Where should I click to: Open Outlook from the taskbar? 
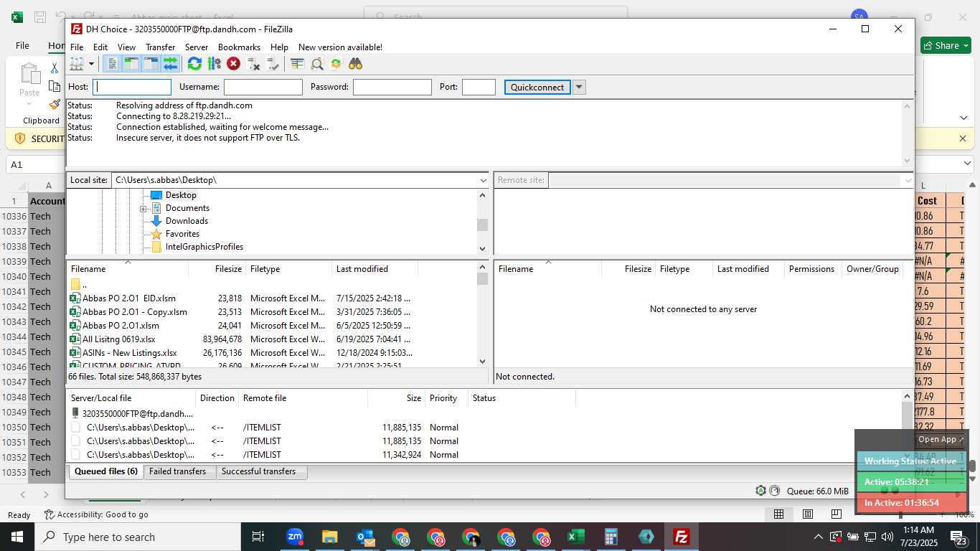tap(364, 537)
